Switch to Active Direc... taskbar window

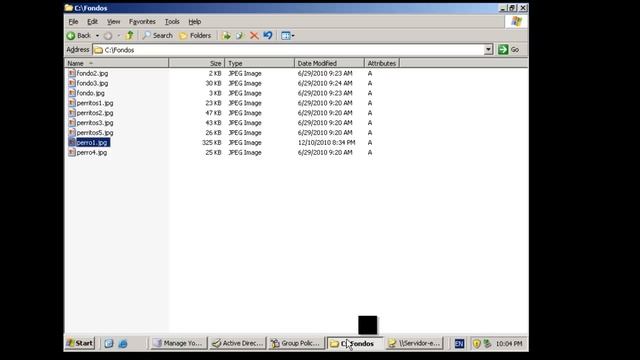pyautogui.click(x=238, y=343)
